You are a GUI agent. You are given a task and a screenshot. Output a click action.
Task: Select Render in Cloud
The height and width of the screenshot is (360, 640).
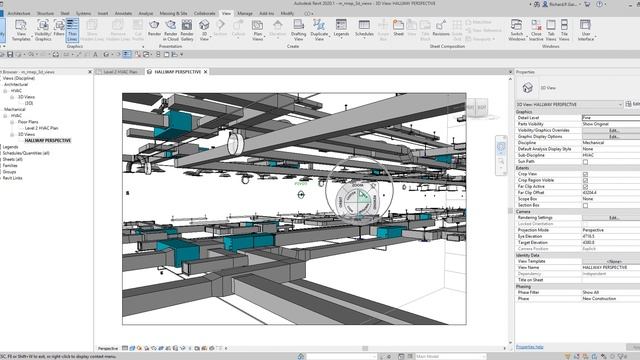171,30
